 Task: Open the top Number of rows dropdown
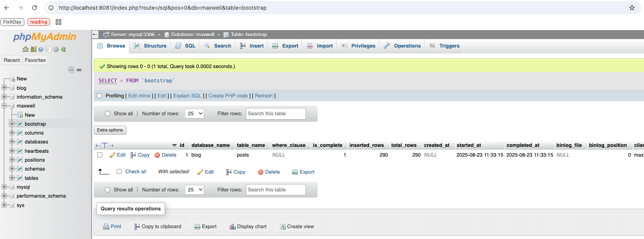click(195, 114)
